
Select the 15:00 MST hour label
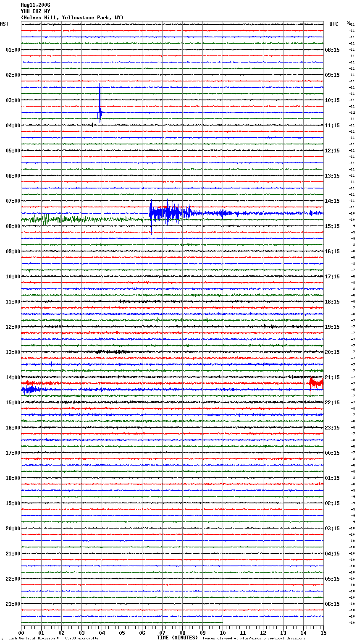click(x=13, y=403)
